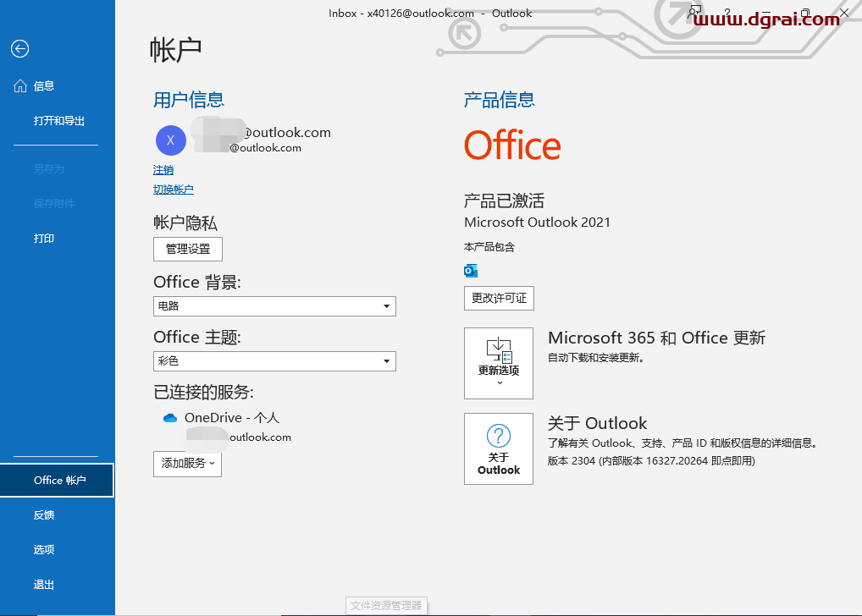Open 打开和导出 in the sidebar

pyautogui.click(x=58, y=121)
